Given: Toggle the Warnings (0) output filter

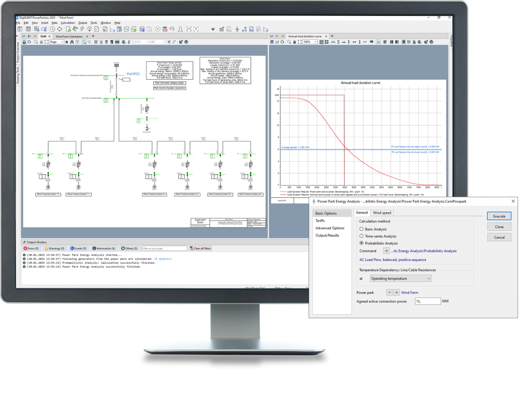Looking at the screenshot, I should point(54,248).
